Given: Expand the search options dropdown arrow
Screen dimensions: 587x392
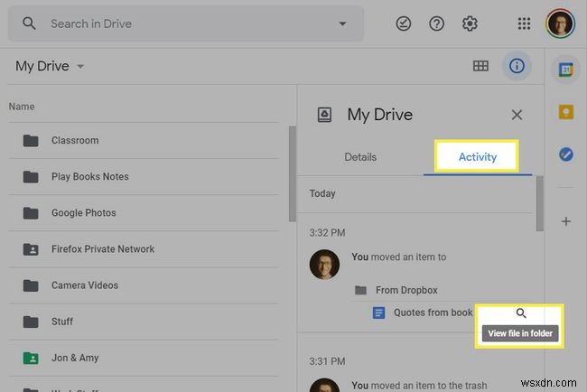Looking at the screenshot, I should [x=341, y=24].
